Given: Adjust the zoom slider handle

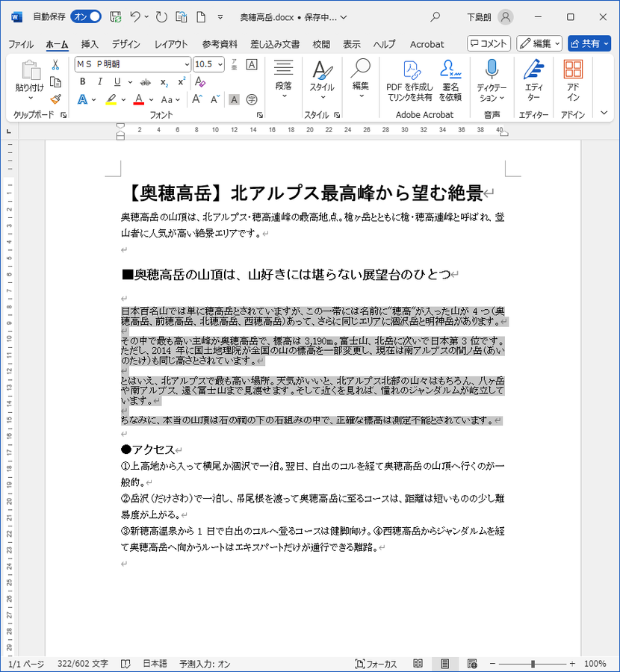Looking at the screenshot, I should (x=533, y=664).
